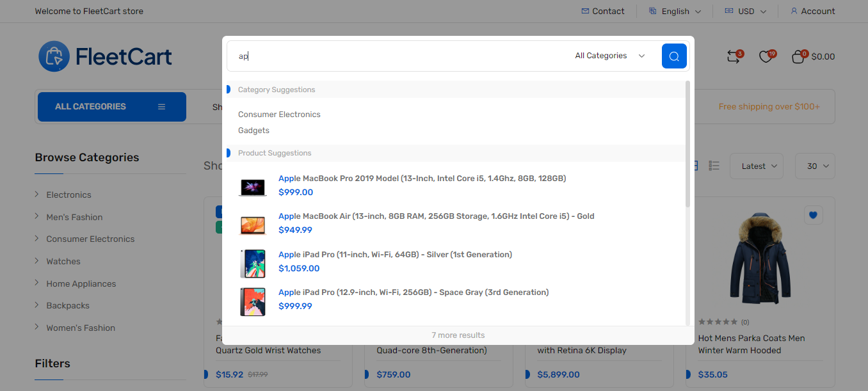Click the Free shipping over $100+ text
Screen dimensions: 868x391
point(769,107)
